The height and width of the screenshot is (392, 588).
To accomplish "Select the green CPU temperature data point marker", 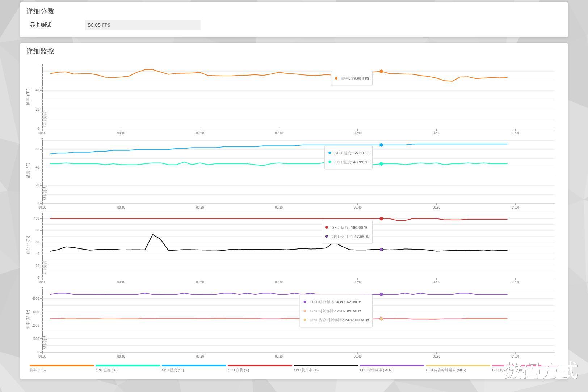I will point(381,164).
